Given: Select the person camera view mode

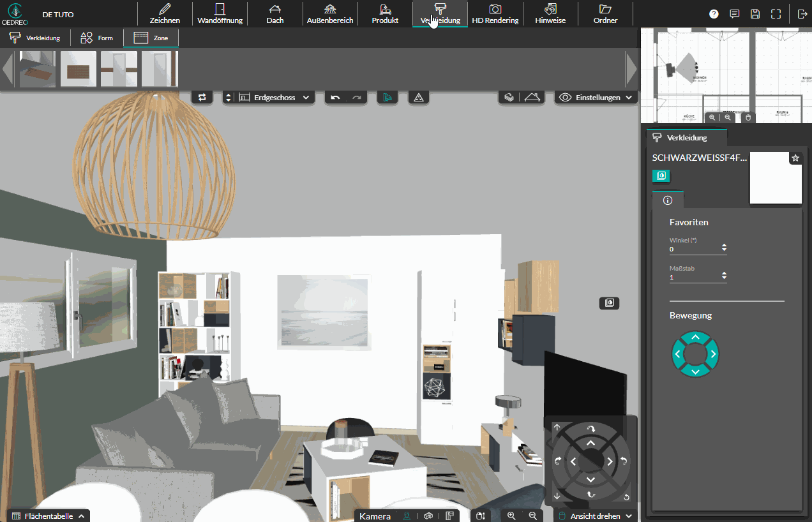Looking at the screenshot, I should point(407,516).
